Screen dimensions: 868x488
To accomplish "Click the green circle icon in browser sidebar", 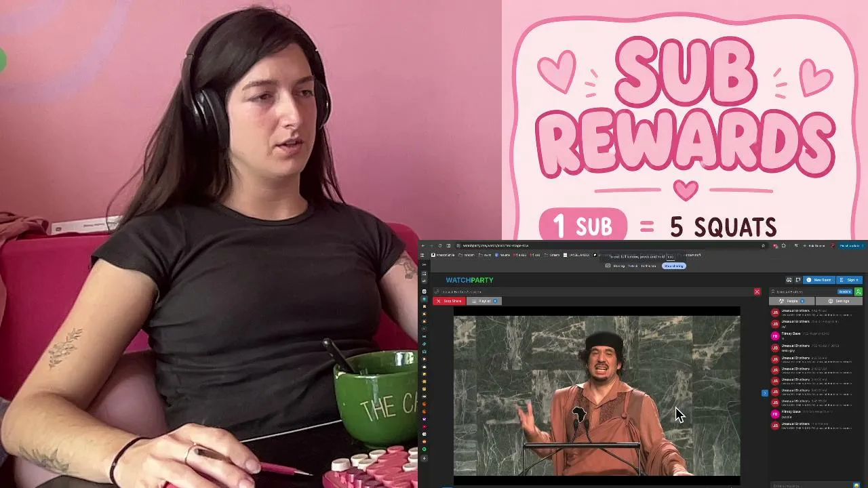I will tap(425, 449).
